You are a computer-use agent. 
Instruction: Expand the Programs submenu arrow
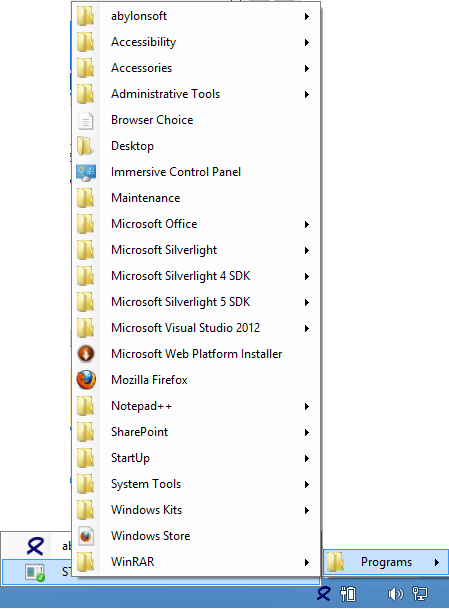(437, 562)
